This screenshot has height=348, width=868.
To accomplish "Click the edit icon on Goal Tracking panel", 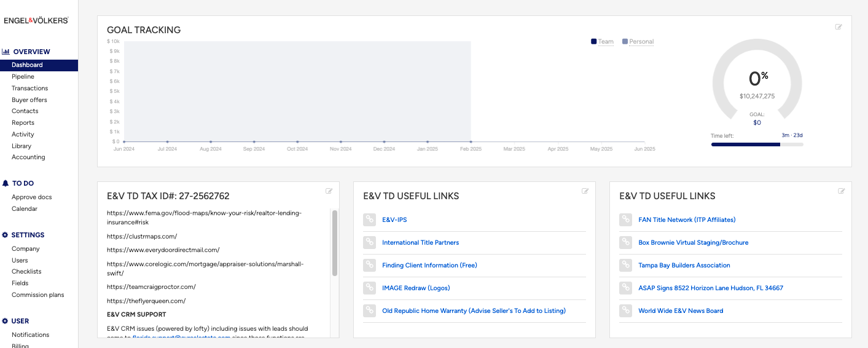I will [839, 27].
